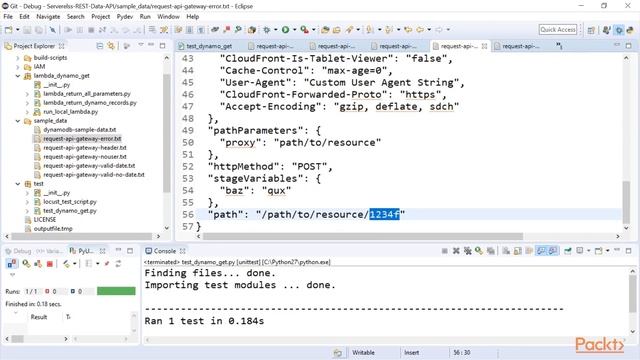Select dynamodb-sample-data.txt in tree
Screen dimensions: 640x360
click(80, 130)
